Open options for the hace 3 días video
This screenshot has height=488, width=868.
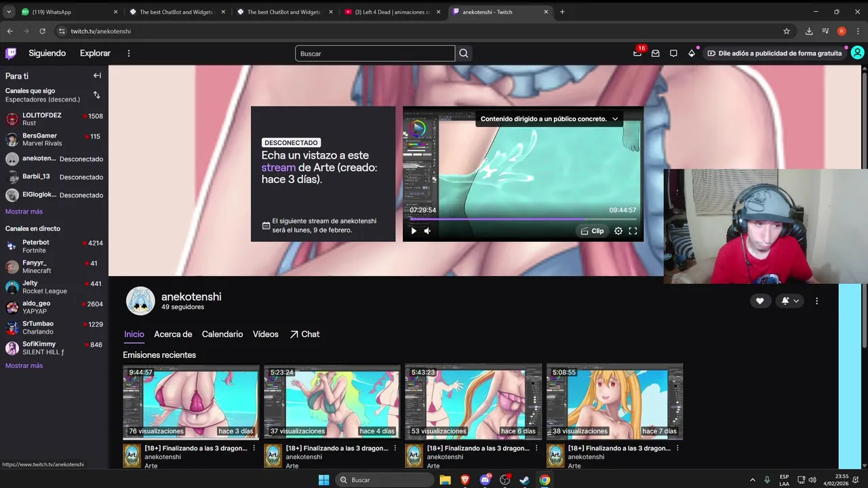pyautogui.click(x=254, y=448)
